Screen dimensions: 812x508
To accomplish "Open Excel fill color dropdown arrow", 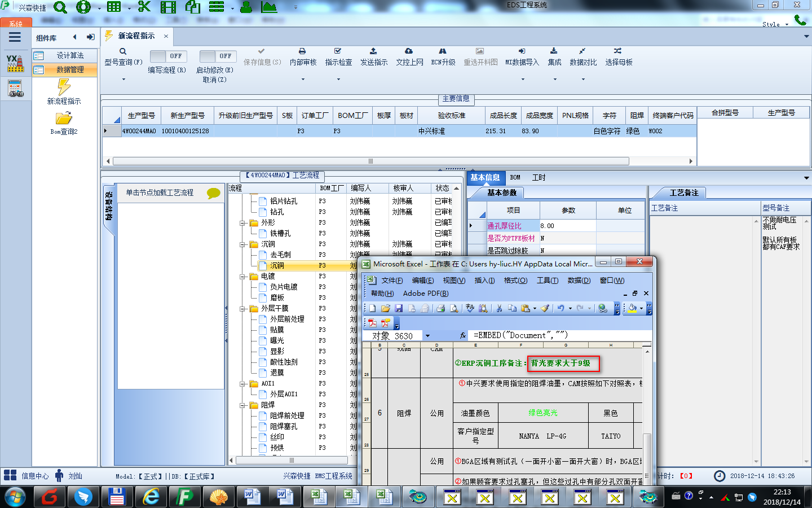I will [642, 308].
